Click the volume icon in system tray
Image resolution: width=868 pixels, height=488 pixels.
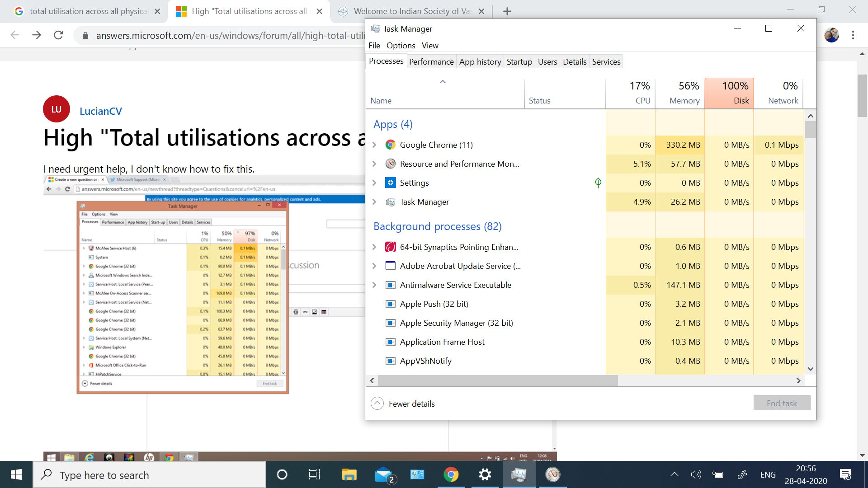point(696,474)
